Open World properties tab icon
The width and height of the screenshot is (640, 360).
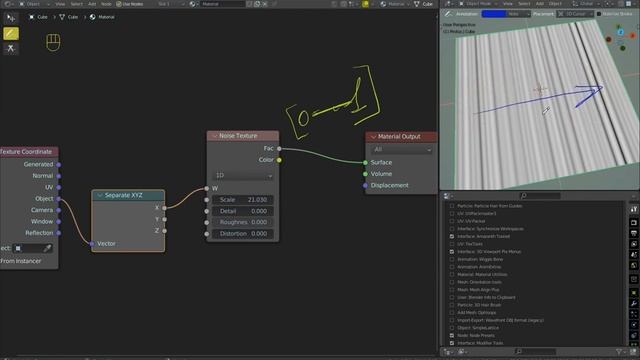[x=633, y=266]
